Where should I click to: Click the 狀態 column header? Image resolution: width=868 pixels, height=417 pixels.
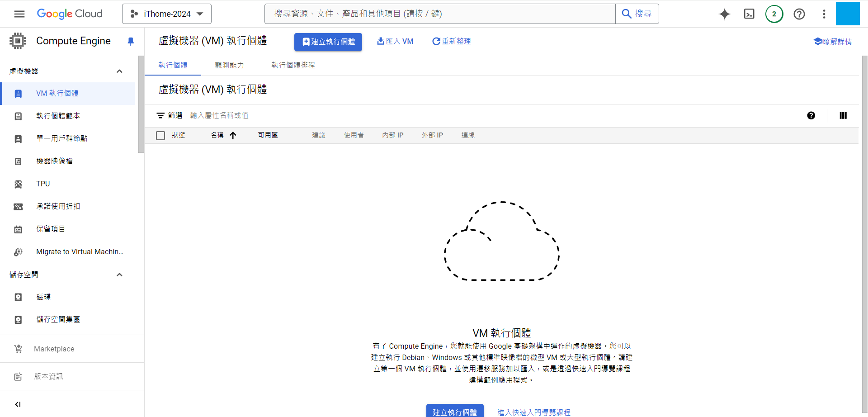(179, 135)
